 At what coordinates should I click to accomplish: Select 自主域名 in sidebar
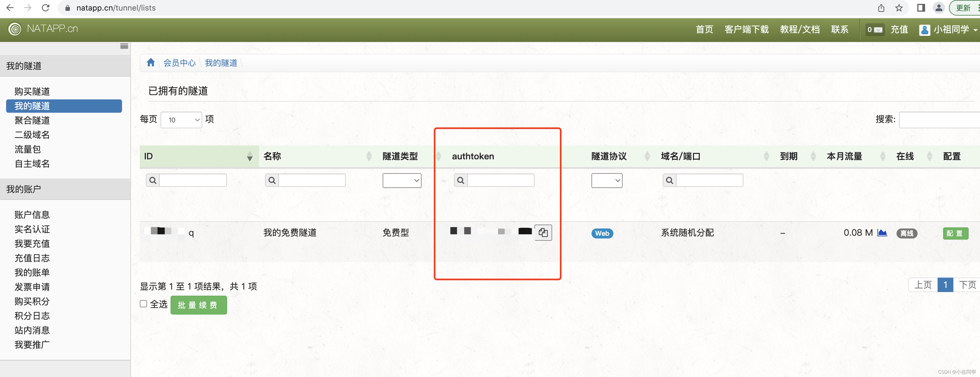pyautogui.click(x=32, y=164)
